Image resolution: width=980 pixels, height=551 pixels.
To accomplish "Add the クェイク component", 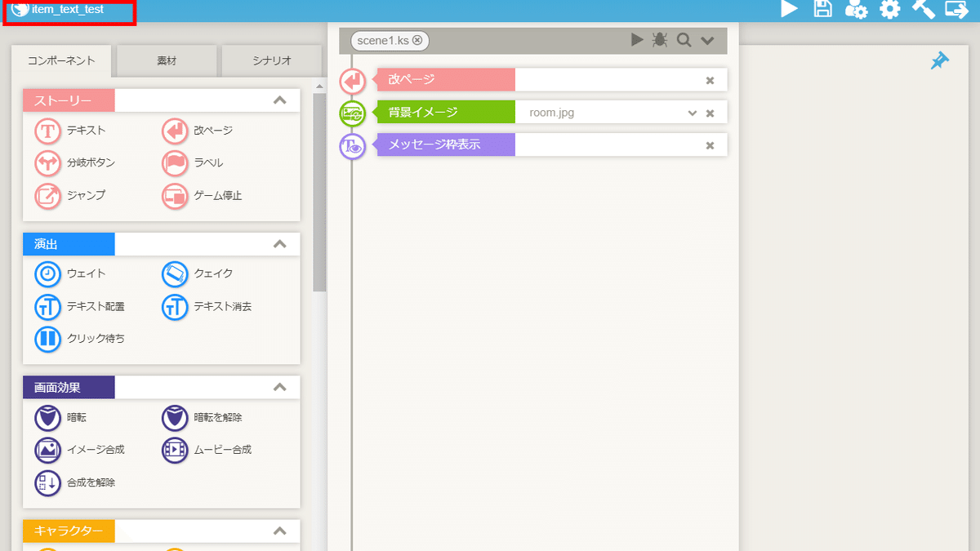I will pos(198,273).
